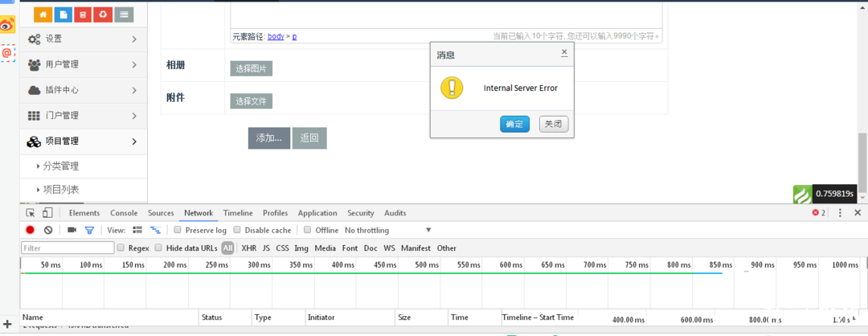Click the 选择图片 button

click(x=252, y=68)
